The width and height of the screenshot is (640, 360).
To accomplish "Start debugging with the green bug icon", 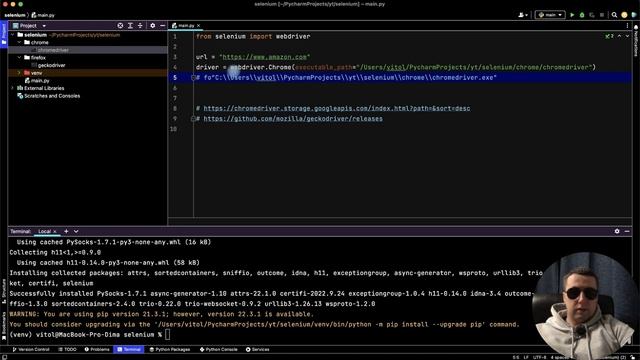I will (x=582, y=15).
